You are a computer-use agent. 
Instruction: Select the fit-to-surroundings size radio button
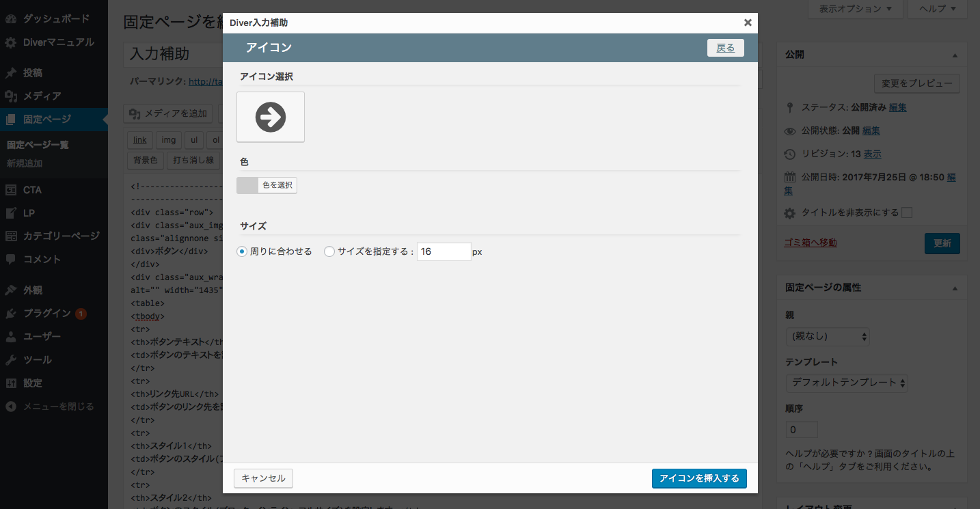[242, 251]
